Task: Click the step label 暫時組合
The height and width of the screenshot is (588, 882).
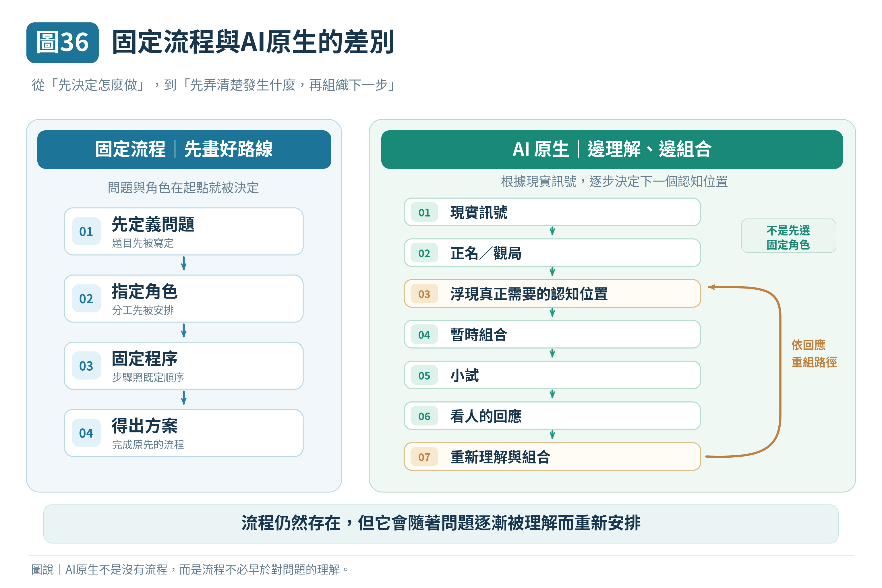Action: click(479, 334)
